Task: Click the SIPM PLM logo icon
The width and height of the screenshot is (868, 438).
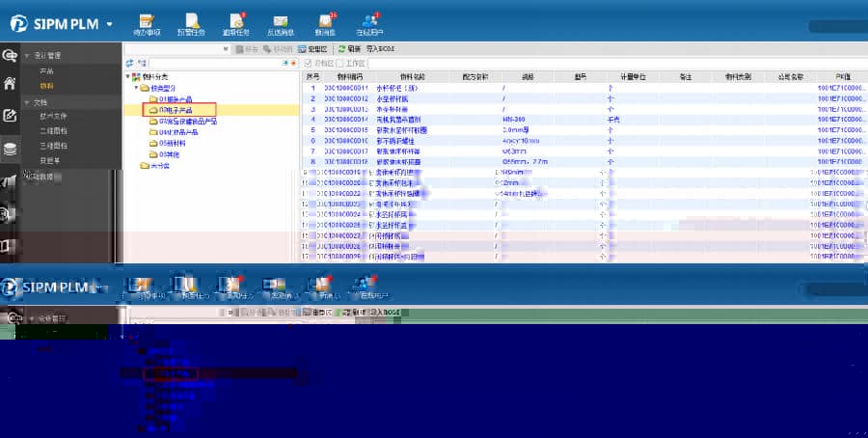Action: tap(19, 24)
